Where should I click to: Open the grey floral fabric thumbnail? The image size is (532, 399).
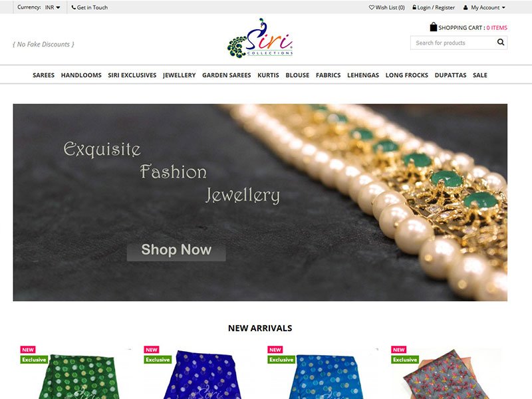[x=446, y=373]
